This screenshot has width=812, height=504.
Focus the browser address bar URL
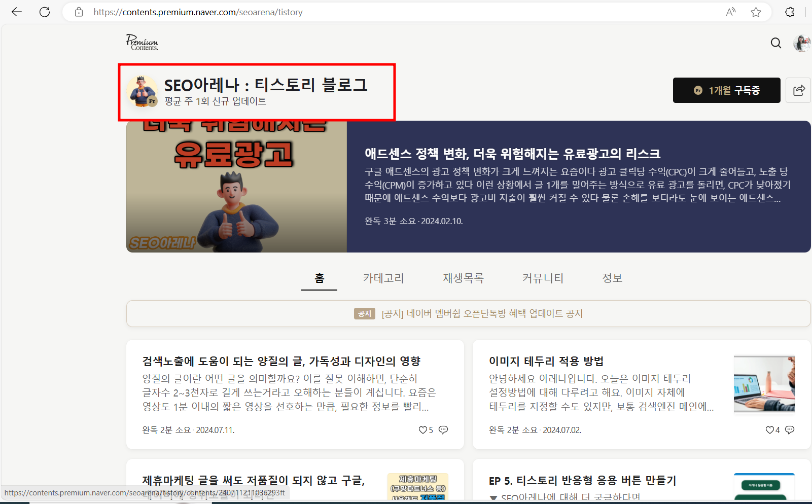(x=198, y=12)
